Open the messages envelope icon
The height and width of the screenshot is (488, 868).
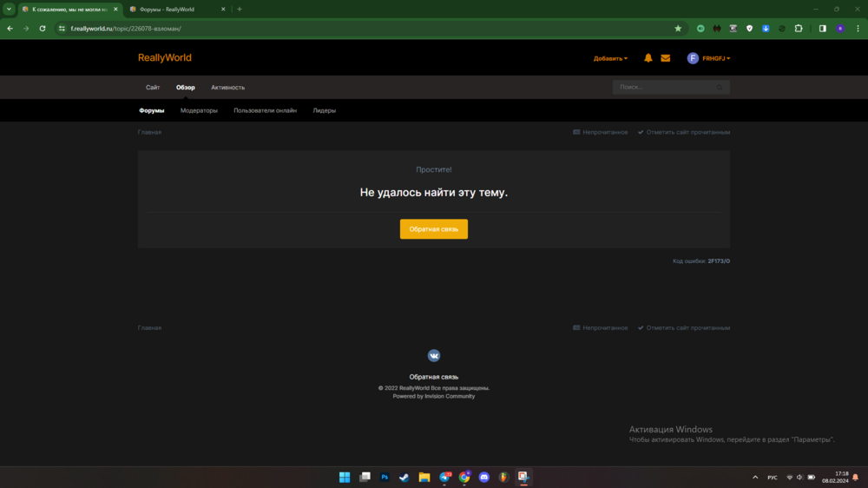click(x=666, y=58)
